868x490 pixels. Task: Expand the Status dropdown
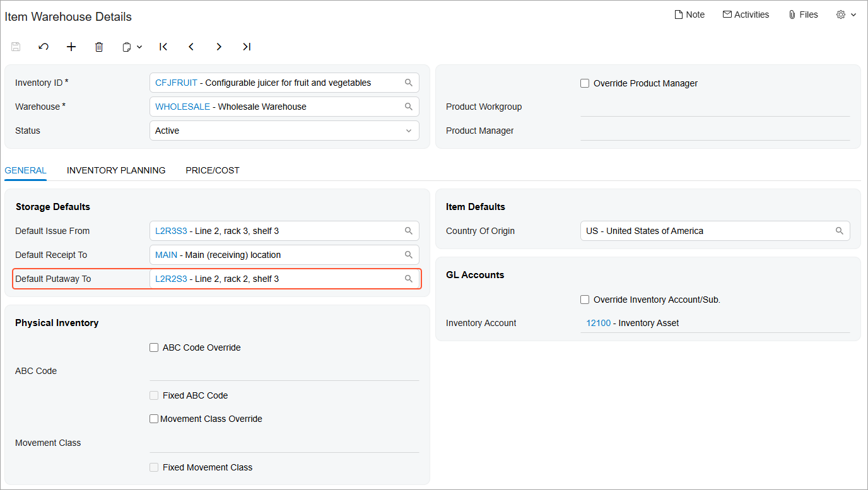[x=409, y=131]
